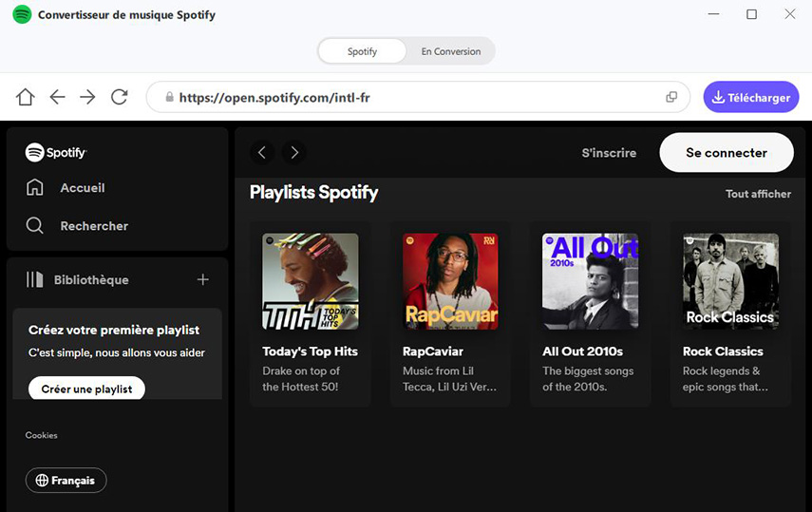Click the Se connecter button
The height and width of the screenshot is (512, 812).
tap(726, 152)
